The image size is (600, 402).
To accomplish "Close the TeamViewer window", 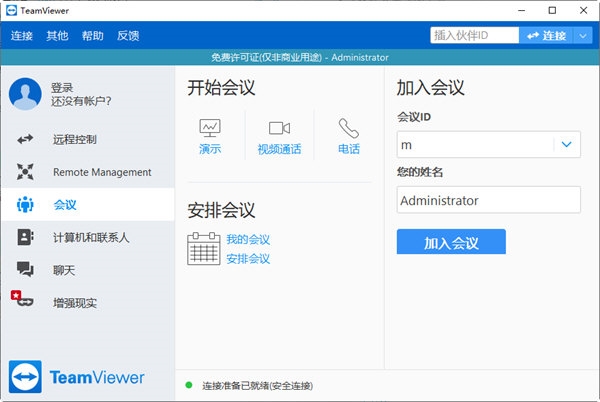I will click(583, 10).
